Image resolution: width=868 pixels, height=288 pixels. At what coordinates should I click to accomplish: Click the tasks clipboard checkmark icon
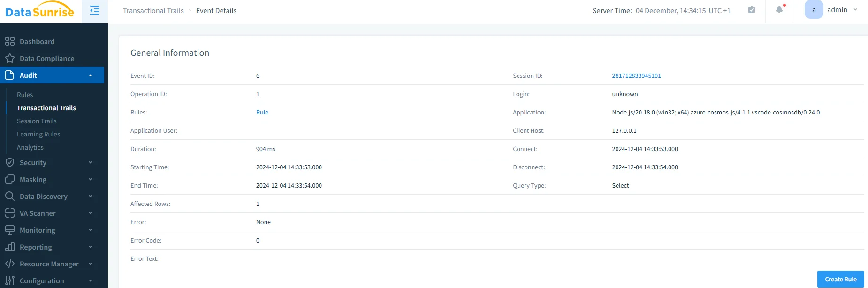tap(752, 10)
